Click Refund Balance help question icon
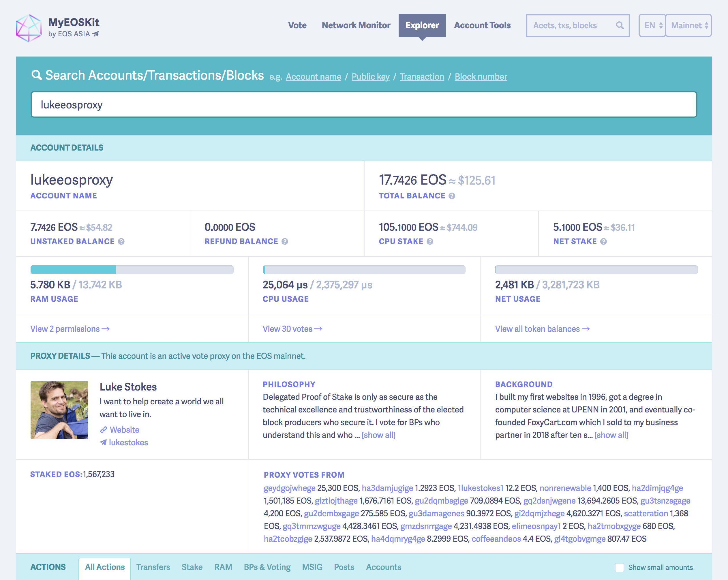Viewport: 728px width, 580px height. pos(285,242)
